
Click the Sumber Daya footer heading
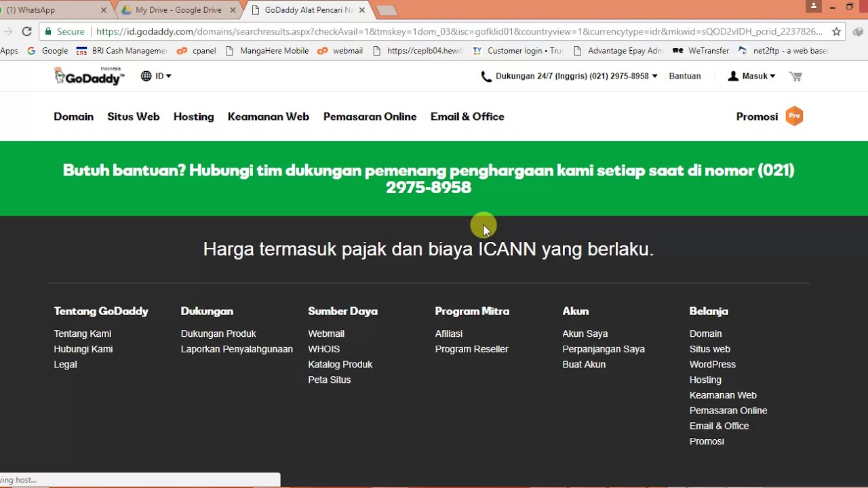[343, 311]
